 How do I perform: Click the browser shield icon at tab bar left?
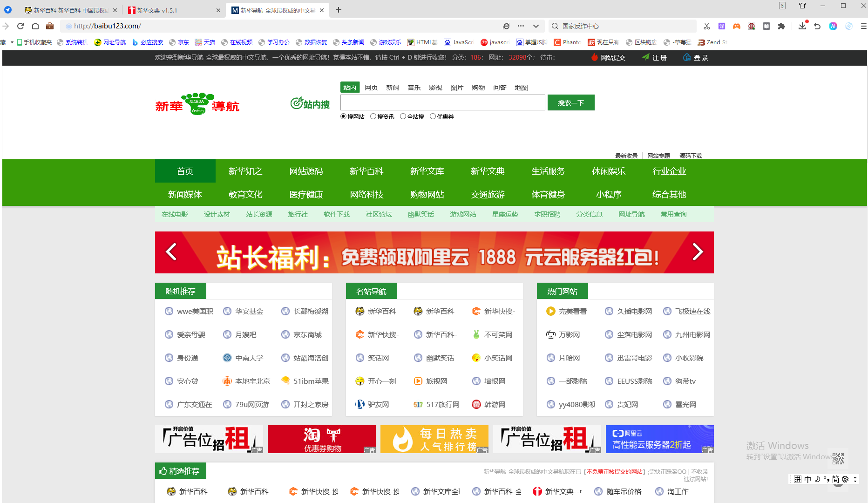pos(8,10)
